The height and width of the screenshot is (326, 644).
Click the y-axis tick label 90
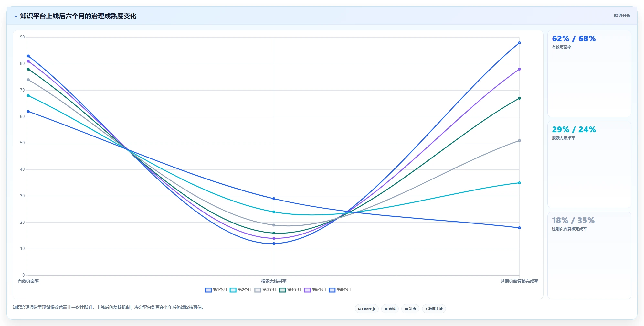[x=22, y=37]
